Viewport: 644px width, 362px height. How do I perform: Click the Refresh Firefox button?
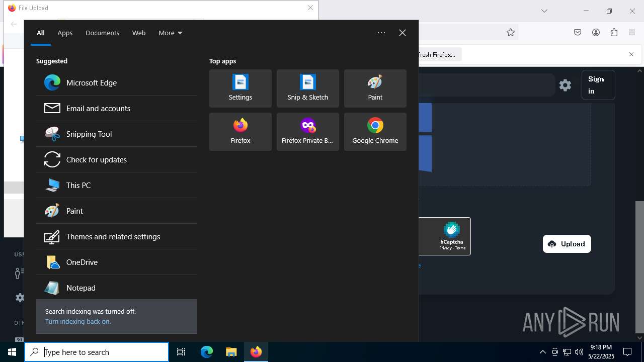coord(440,54)
